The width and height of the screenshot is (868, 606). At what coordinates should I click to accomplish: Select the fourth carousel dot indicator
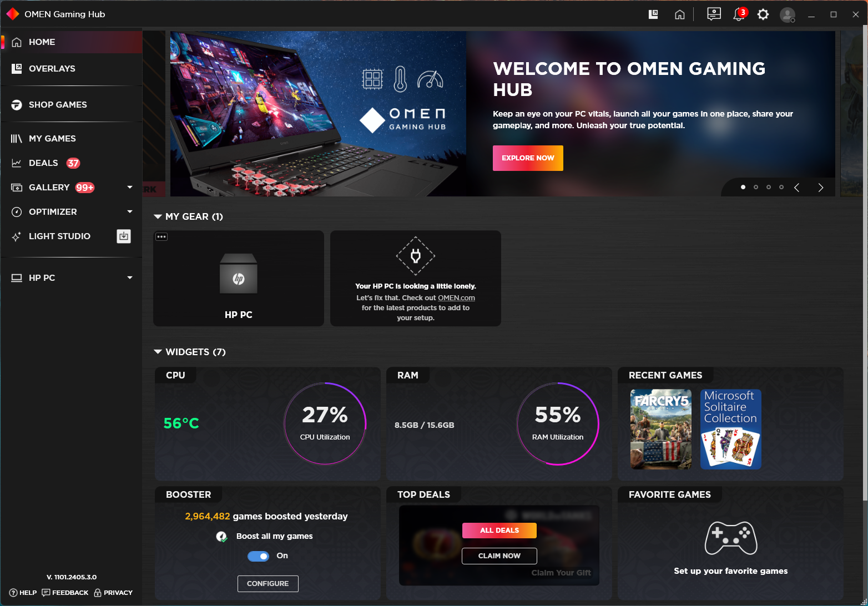click(x=781, y=187)
